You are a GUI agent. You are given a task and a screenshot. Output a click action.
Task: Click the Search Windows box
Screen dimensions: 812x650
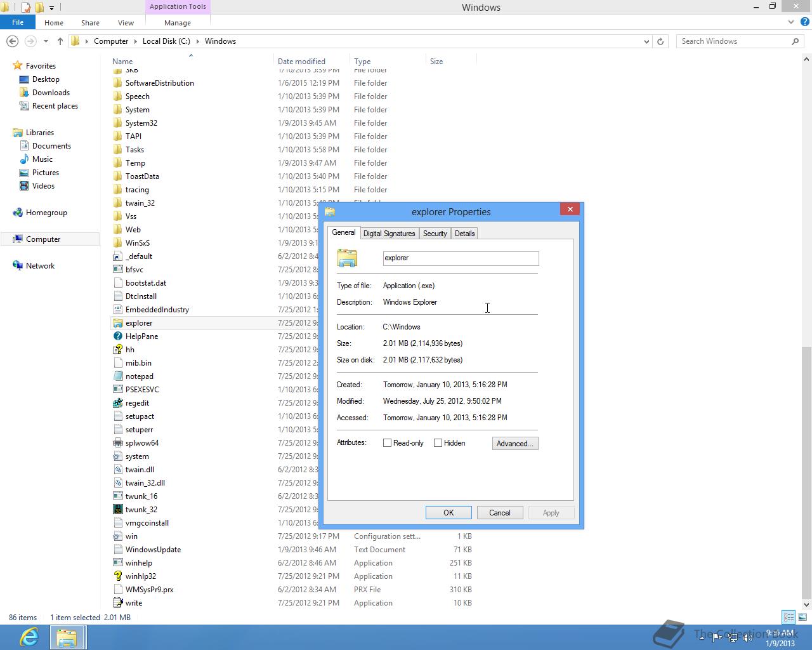pyautogui.click(x=734, y=41)
